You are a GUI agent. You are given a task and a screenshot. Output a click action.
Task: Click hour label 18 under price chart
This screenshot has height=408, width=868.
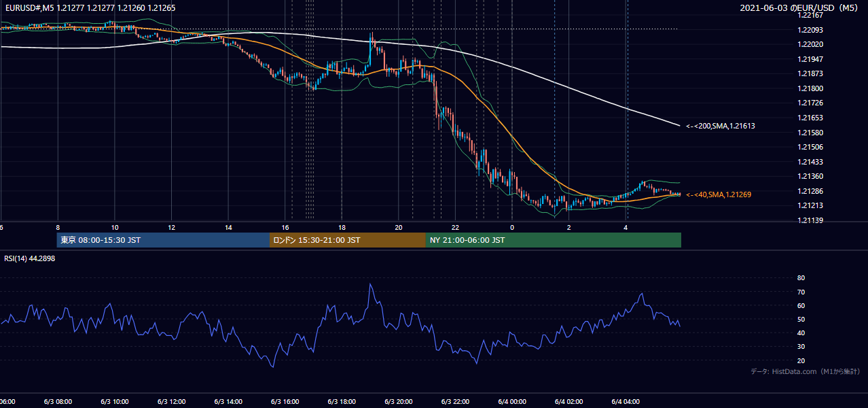coord(342,228)
